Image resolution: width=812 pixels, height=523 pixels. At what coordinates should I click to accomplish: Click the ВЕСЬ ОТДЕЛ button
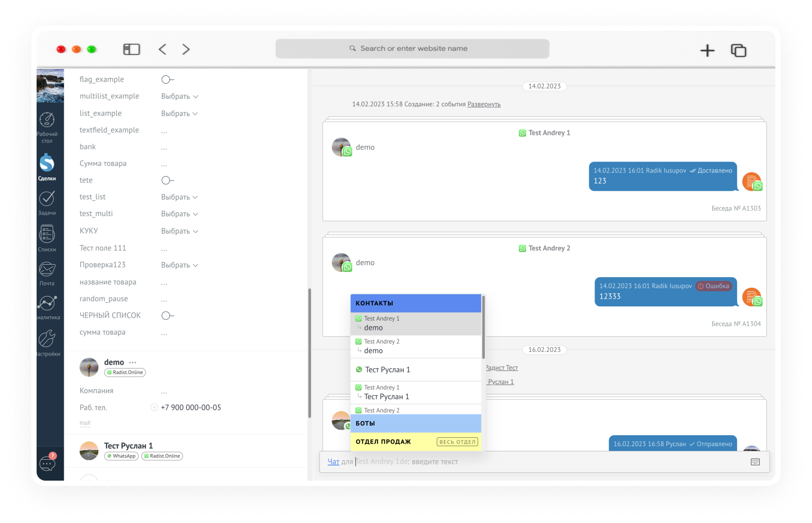click(458, 442)
